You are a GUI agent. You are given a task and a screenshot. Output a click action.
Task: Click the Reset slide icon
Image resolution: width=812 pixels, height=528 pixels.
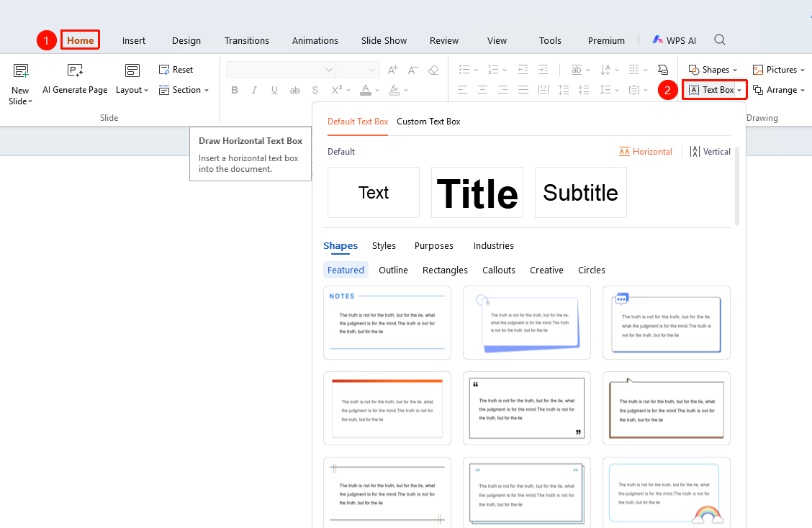point(164,70)
